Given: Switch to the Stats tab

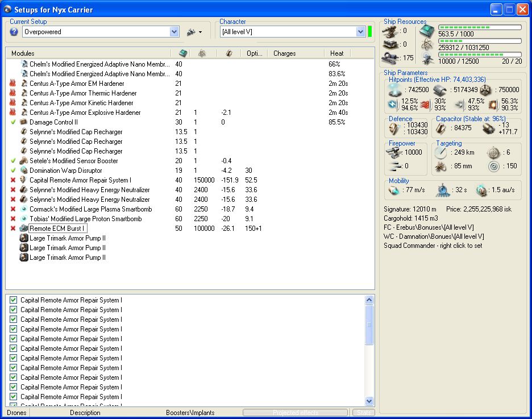Looking at the screenshot, I should tap(363, 413).
